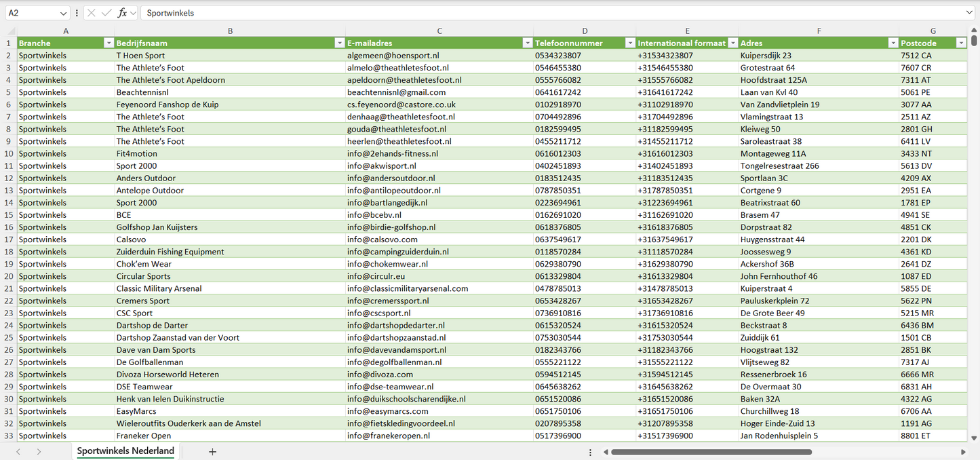The height and width of the screenshot is (460, 980).
Task: Open the Postcode filter dropdown
Action: coord(960,43)
